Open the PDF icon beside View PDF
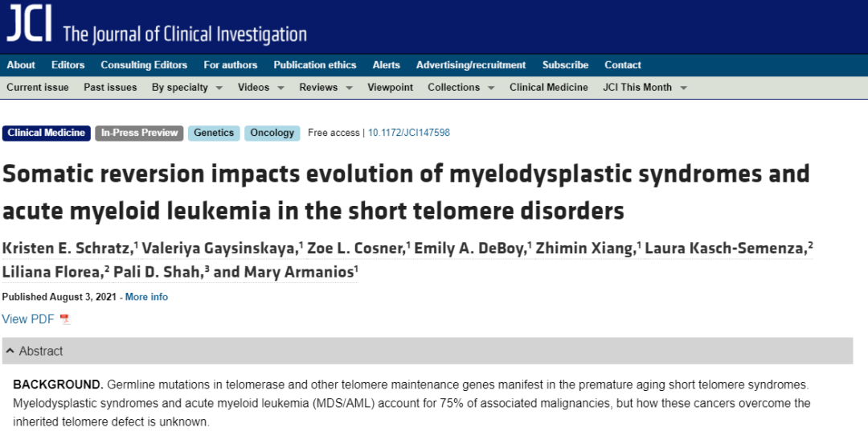 point(65,319)
